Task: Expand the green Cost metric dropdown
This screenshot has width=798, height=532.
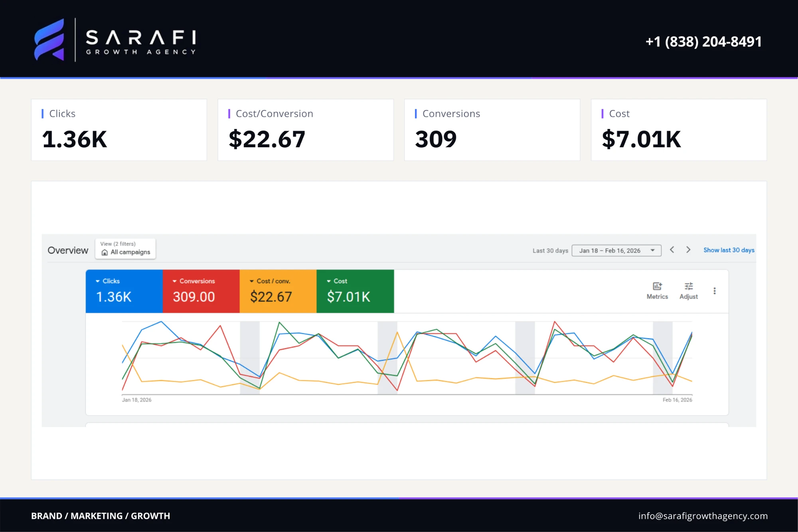Action: 329,281
